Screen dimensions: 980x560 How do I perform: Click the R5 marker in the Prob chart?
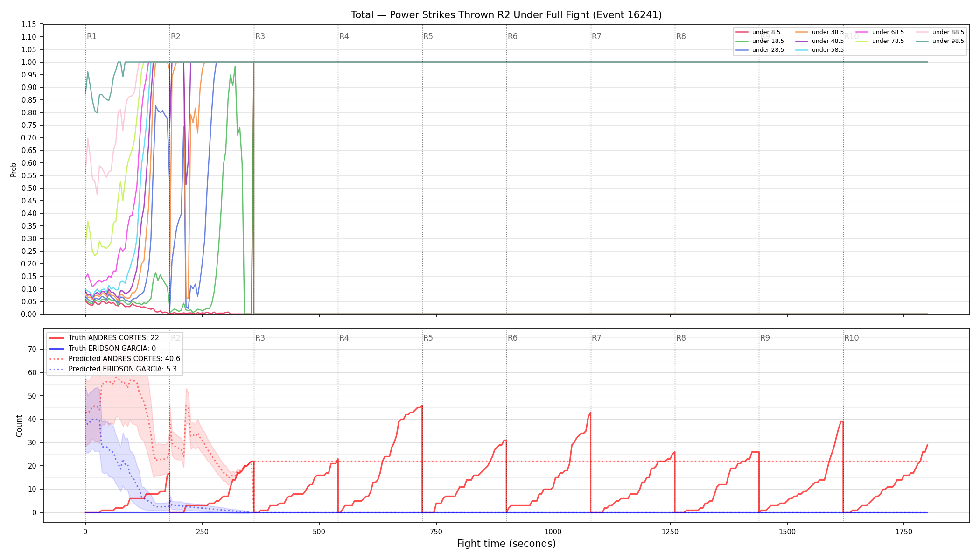point(428,36)
